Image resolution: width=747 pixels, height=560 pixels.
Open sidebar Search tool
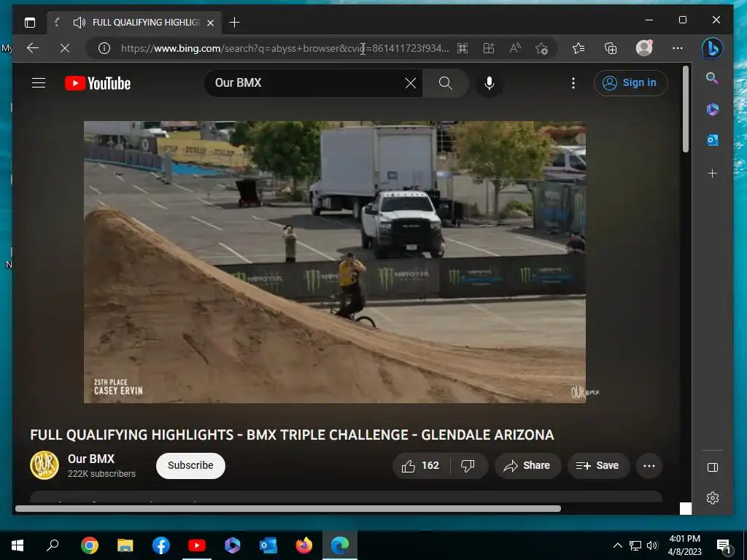point(712,78)
